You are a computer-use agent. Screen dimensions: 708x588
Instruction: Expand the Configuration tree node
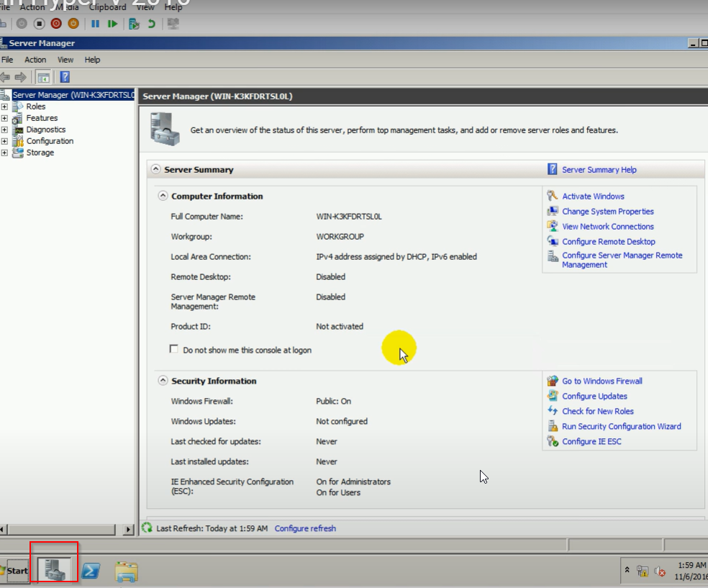click(4, 141)
